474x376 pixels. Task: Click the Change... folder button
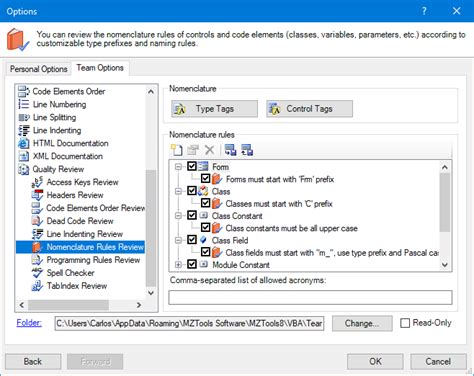coord(362,323)
